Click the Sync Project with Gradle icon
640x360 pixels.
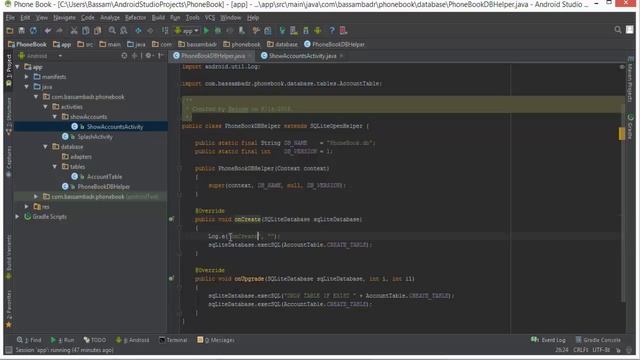[x=282, y=31]
